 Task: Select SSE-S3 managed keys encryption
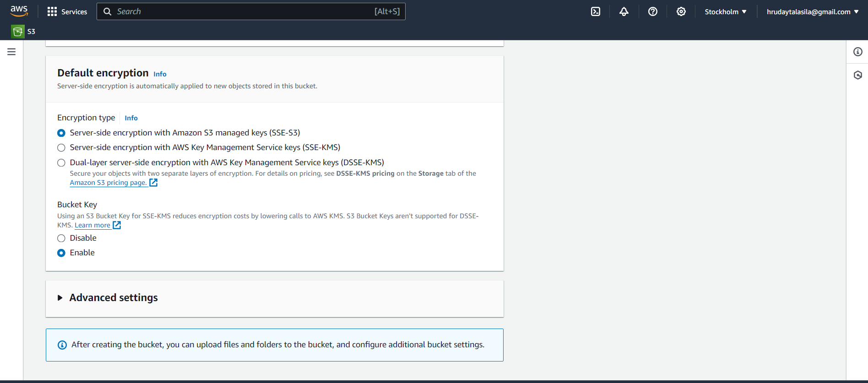point(61,133)
